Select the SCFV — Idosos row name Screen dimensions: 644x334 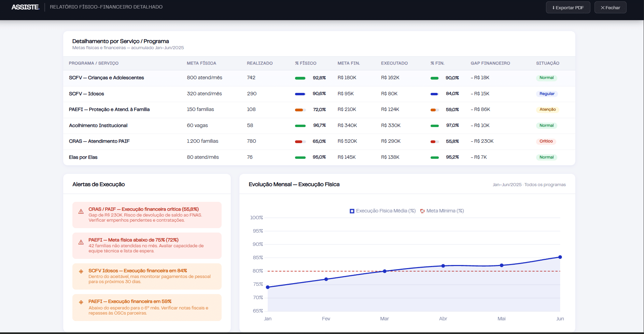coord(86,94)
